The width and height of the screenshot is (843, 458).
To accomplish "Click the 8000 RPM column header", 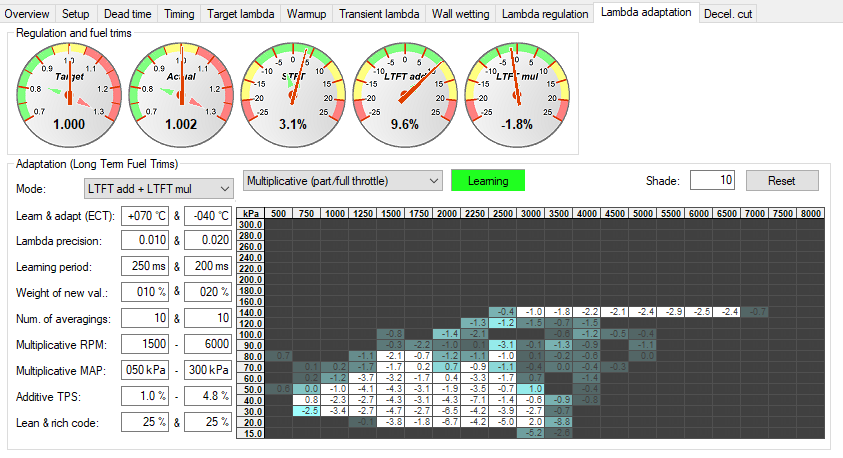I will (x=811, y=213).
